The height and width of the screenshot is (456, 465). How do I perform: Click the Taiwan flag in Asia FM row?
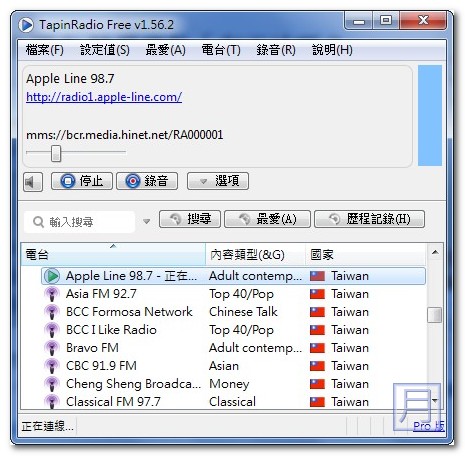317,294
